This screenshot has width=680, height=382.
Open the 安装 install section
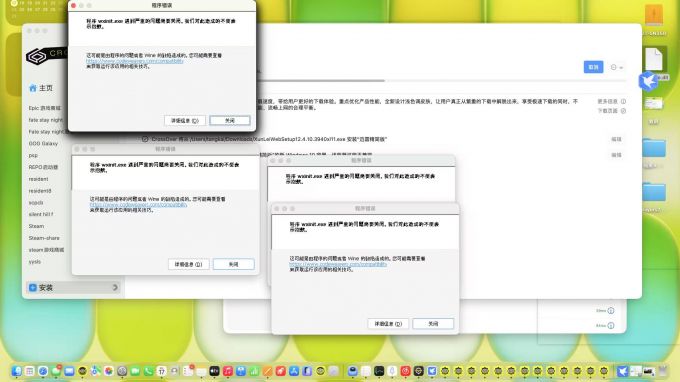73,287
